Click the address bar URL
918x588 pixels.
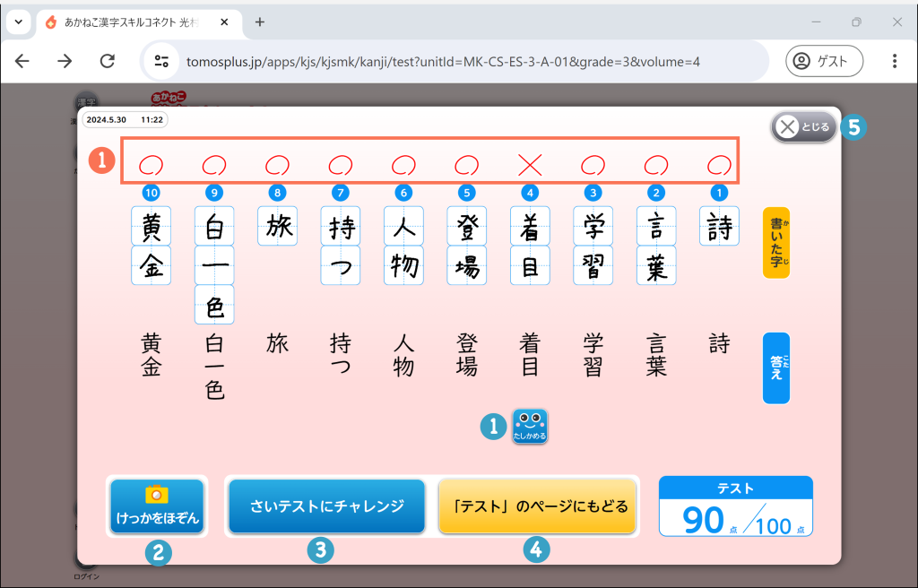point(443,62)
